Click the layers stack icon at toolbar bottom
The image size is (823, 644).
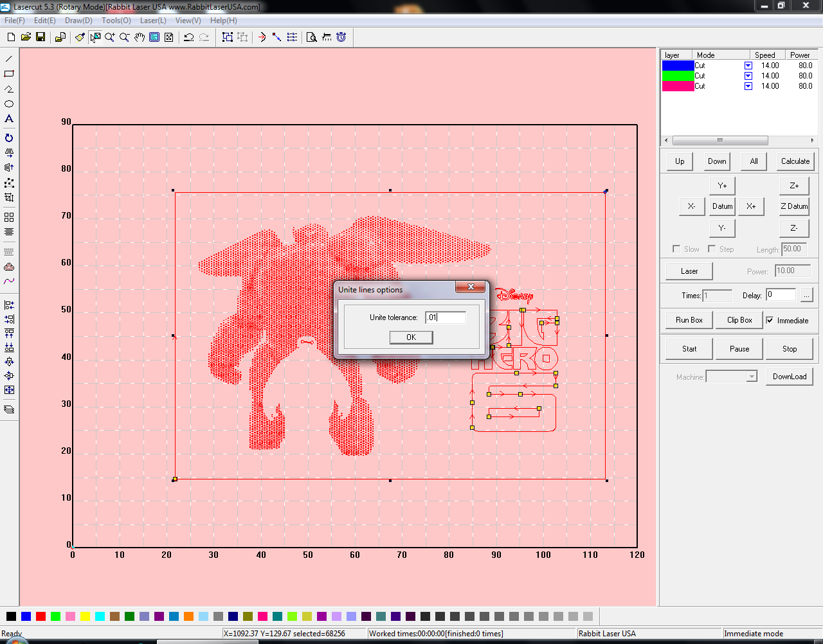[x=9, y=409]
